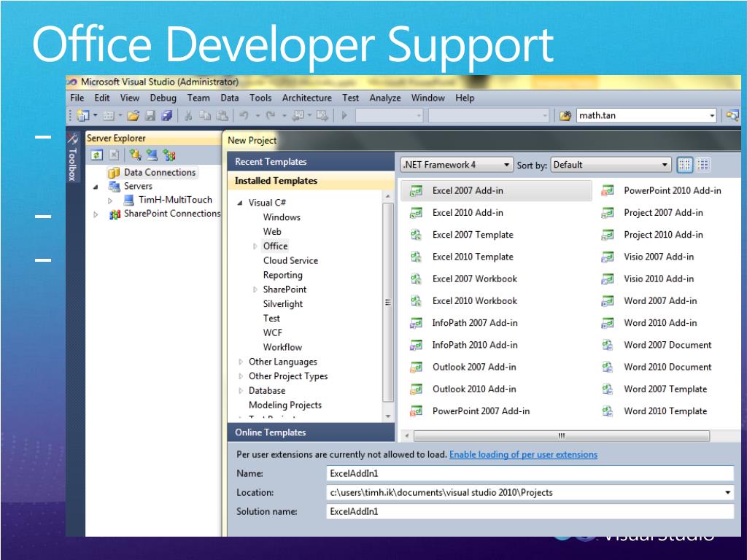
Task: Click Enable loading of per user extensions link
Action: coord(523,454)
